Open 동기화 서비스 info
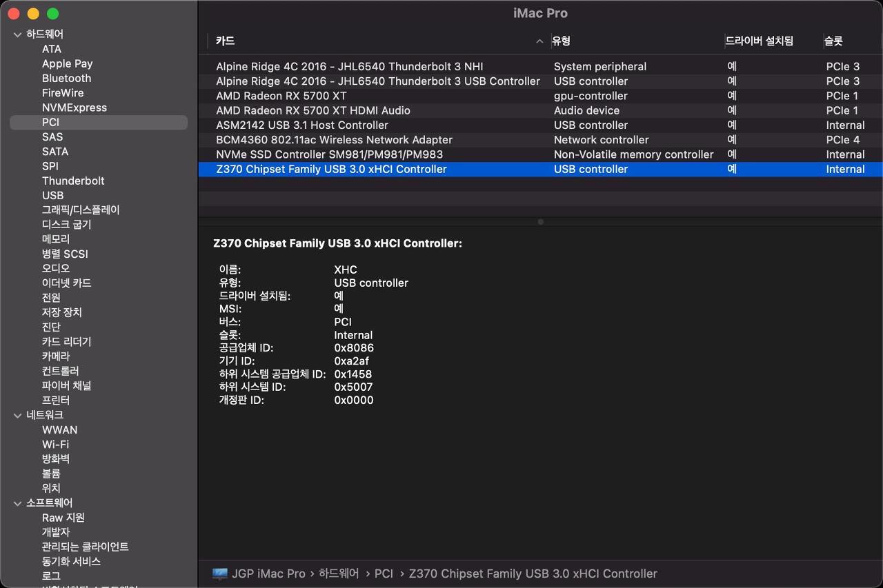 coord(71,562)
